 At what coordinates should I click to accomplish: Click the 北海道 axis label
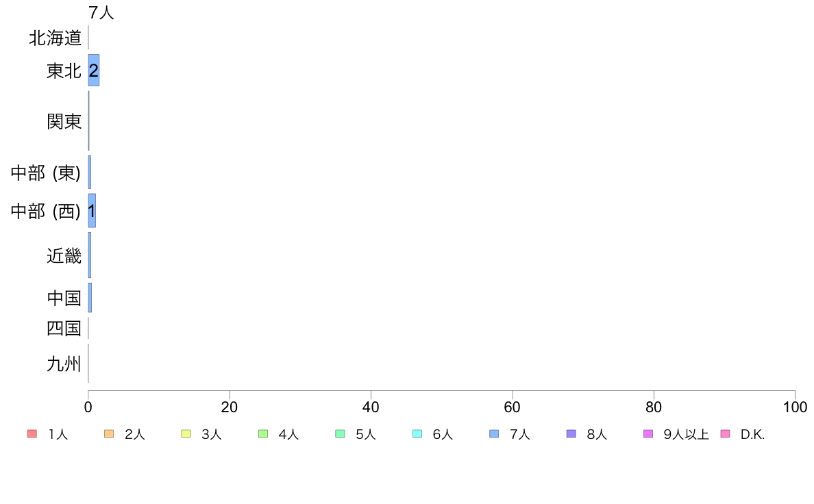click(x=55, y=38)
